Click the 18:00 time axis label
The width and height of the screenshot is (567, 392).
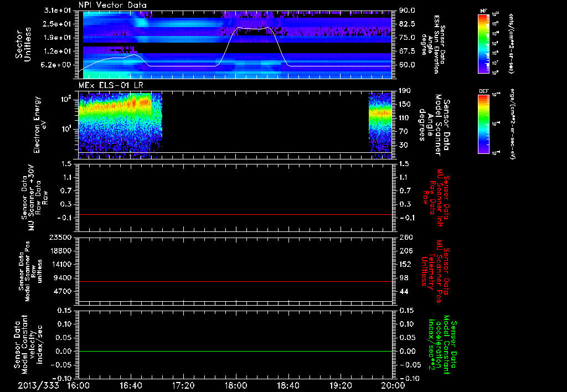point(236,385)
